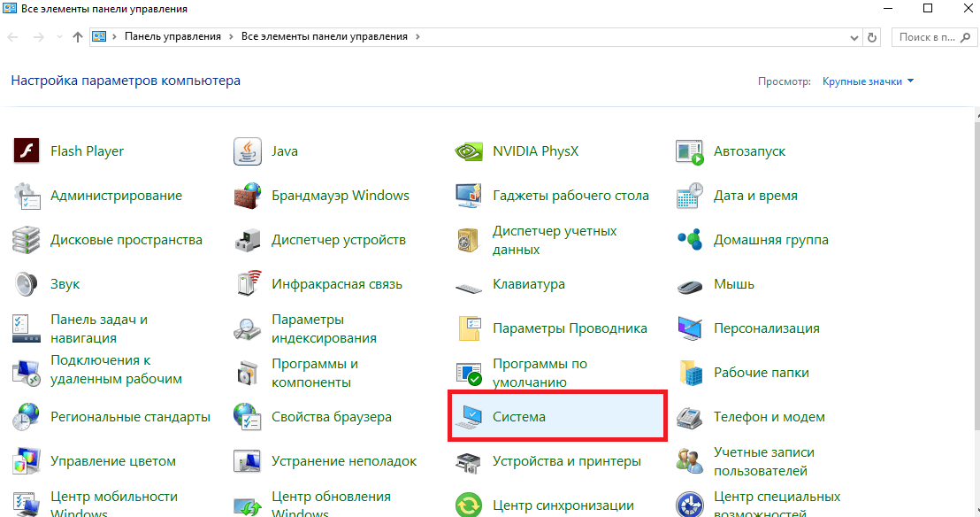Click the Клавиатура keyboard icon
The width and height of the screenshot is (980, 517).
tap(469, 288)
